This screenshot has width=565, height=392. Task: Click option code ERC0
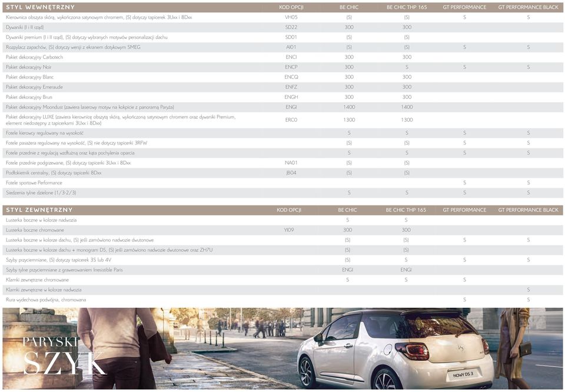click(x=291, y=120)
